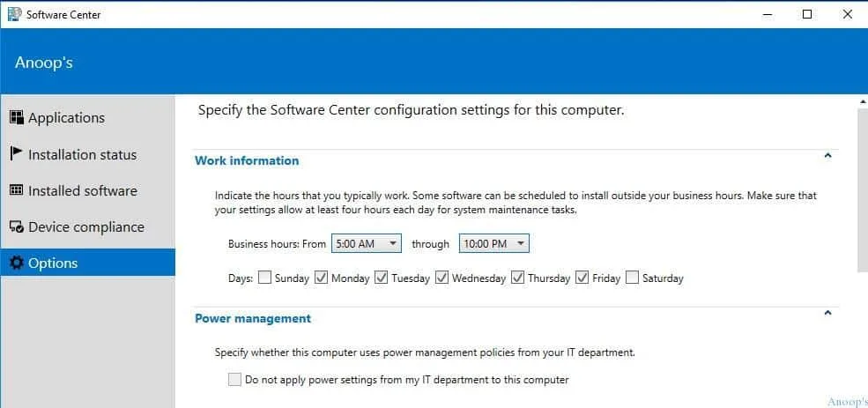
Task: Tick the Saturday checkbox
Action: tap(632, 278)
